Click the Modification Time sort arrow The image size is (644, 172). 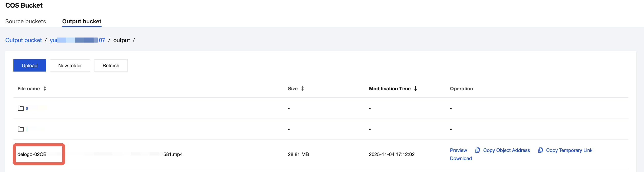point(416,89)
